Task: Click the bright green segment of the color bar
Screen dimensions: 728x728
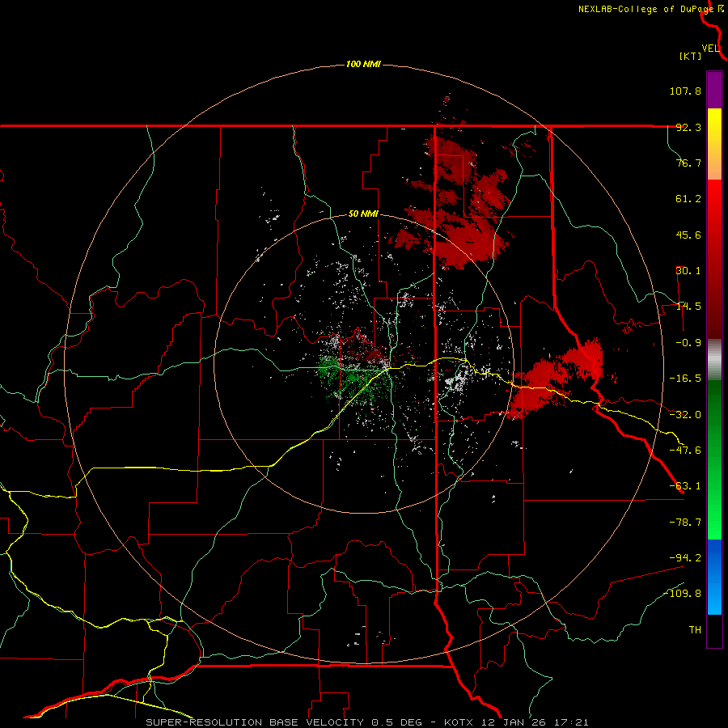Action: pyautogui.click(x=714, y=459)
